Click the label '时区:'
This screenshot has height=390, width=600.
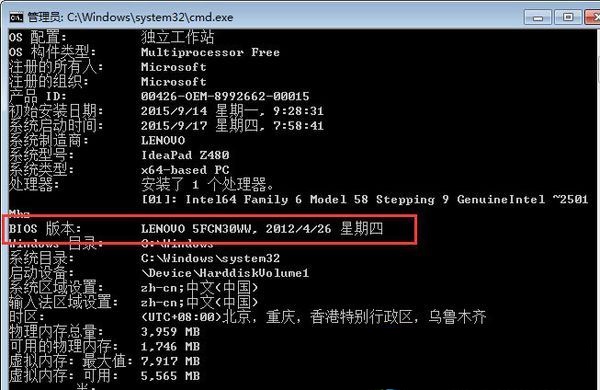tap(26, 317)
